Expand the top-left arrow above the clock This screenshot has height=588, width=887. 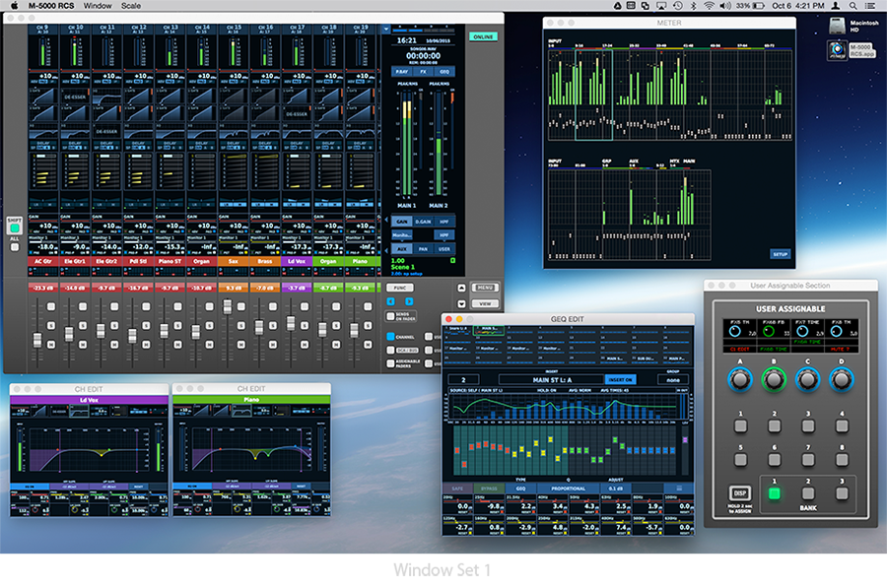coord(387,30)
